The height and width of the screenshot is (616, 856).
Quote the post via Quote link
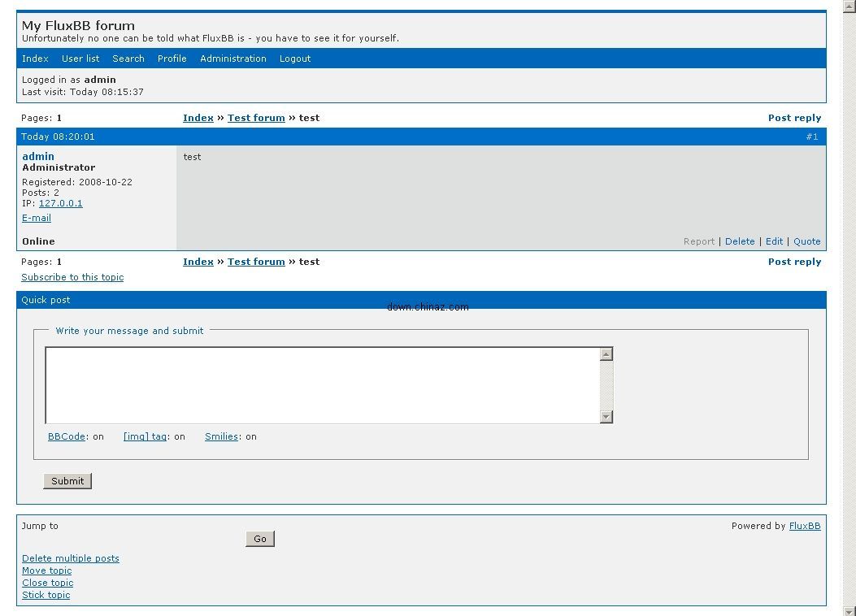tap(806, 241)
